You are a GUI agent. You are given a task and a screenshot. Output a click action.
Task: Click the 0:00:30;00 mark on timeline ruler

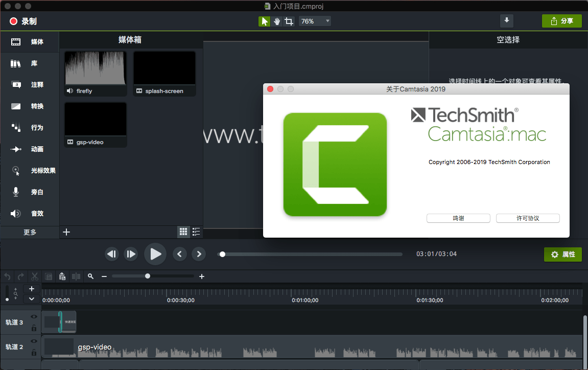tap(181, 300)
